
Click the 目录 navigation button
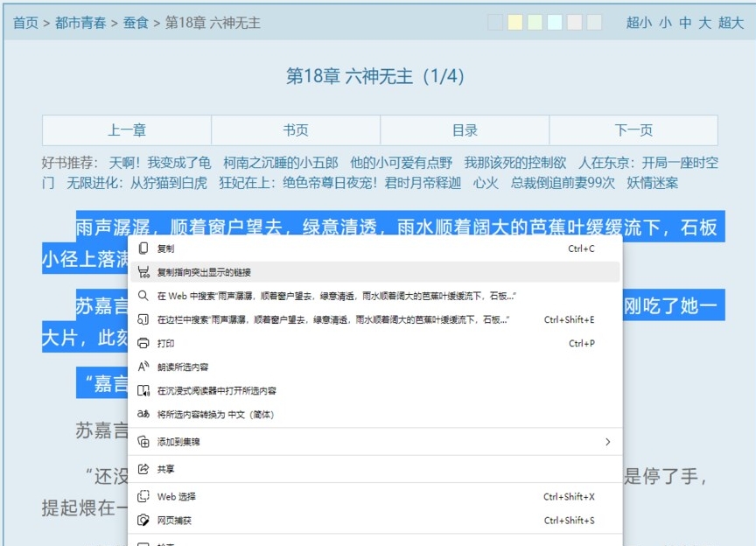pos(465,129)
